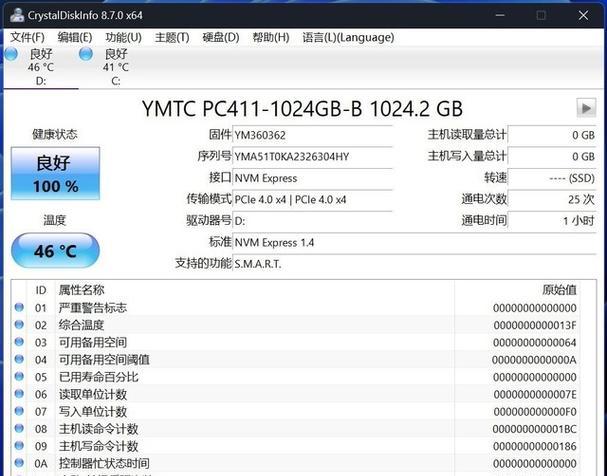The height and width of the screenshot is (476, 607).
Task: Click the power on hours 1 小时
Action: pyautogui.click(x=552, y=221)
